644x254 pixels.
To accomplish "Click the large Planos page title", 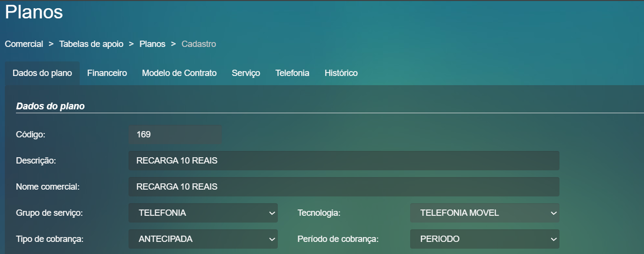I will 34,12.
